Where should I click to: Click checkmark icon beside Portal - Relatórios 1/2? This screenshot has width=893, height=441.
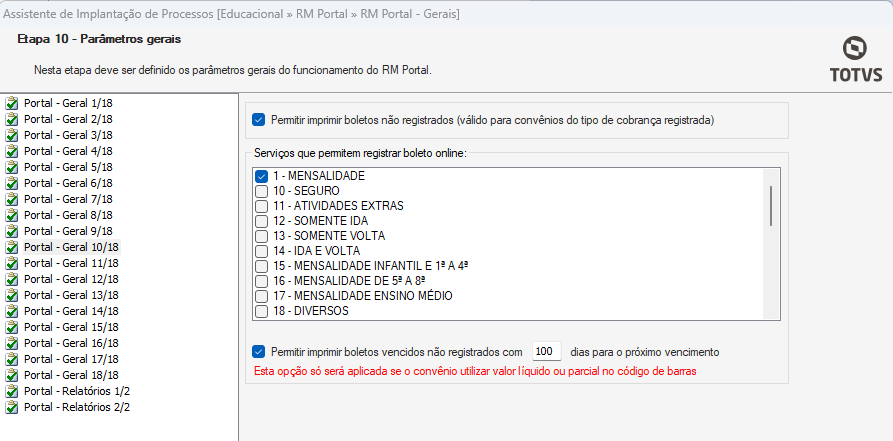(x=12, y=391)
